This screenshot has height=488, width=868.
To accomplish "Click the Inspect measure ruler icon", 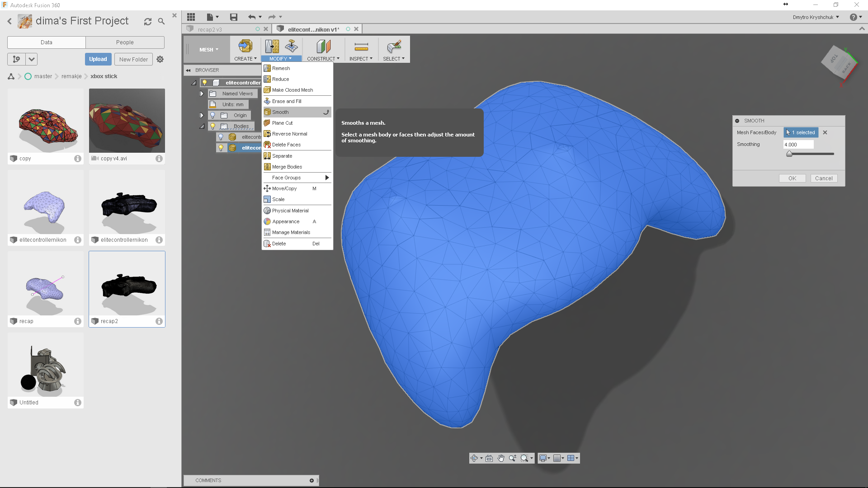I will click(x=361, y=46).
